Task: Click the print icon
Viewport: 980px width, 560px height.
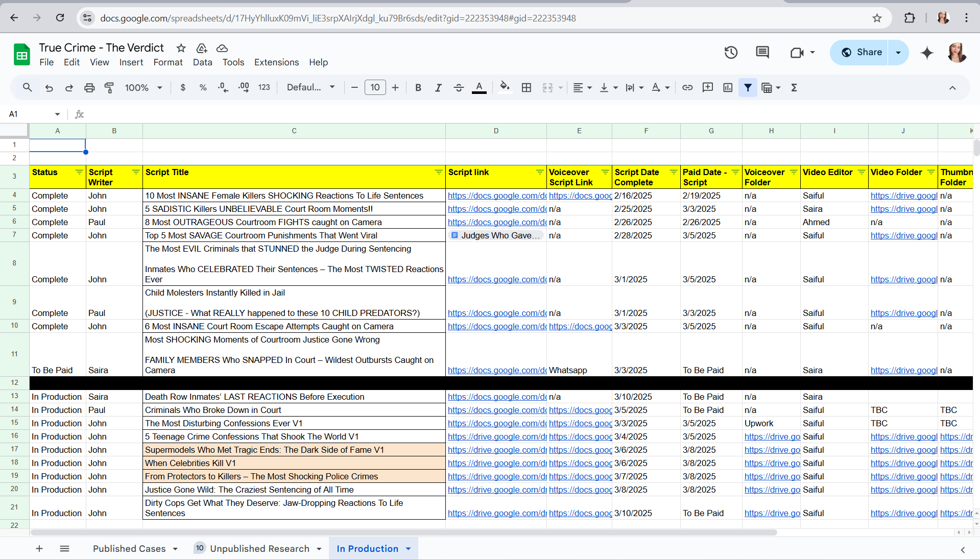Action: coord(89,87)
